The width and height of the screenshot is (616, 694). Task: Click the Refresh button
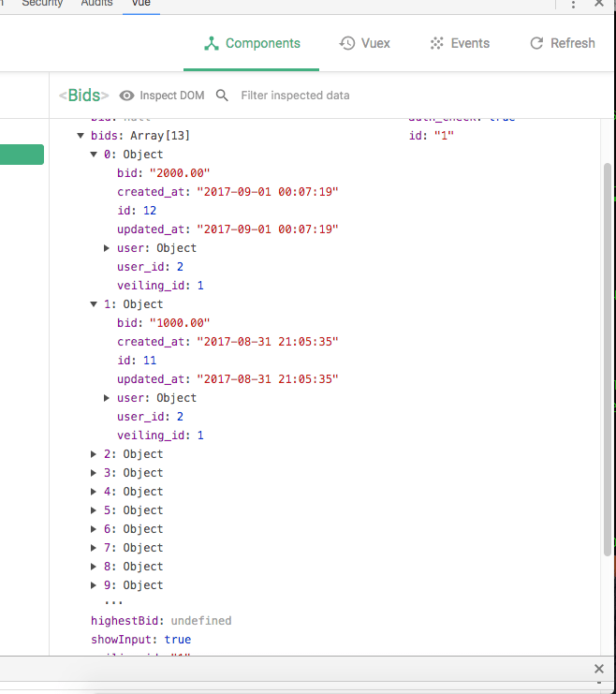click(563, 43)
